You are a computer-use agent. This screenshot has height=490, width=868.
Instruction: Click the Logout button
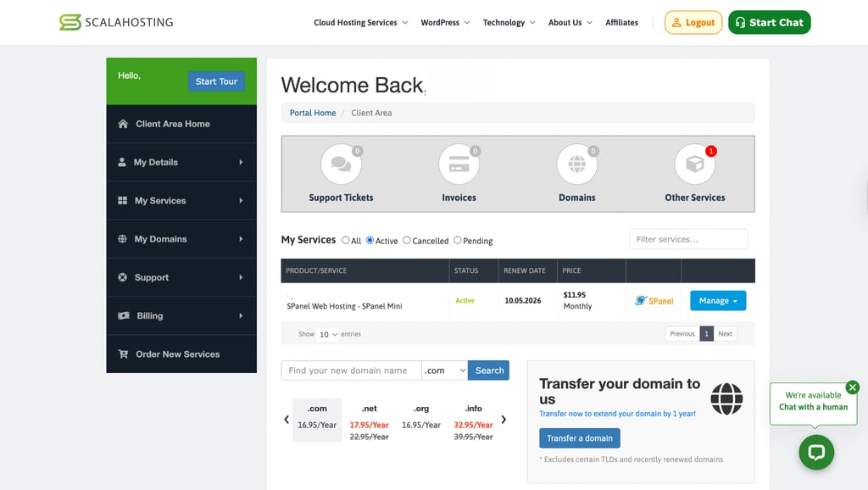coord(693,23)
